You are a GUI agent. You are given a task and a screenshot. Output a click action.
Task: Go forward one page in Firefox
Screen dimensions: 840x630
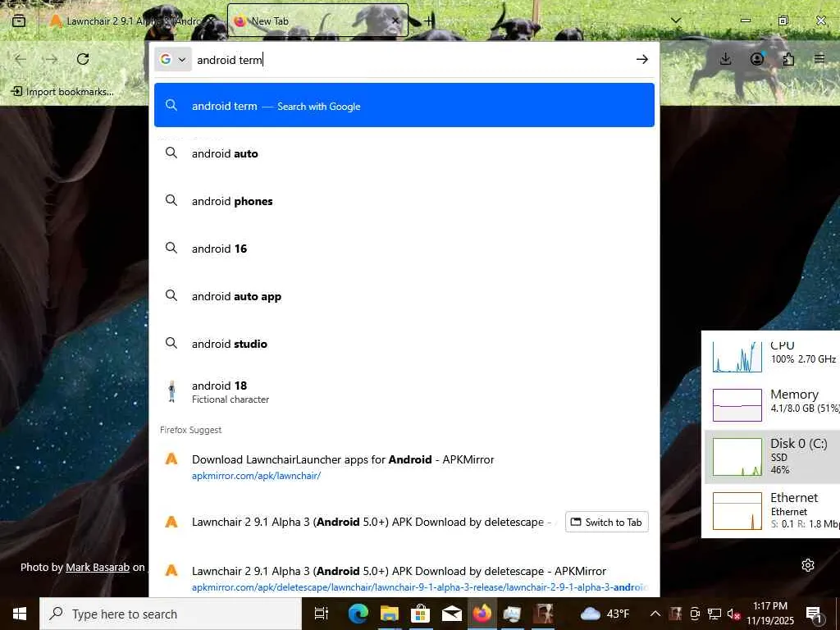[x=52, y=59]
